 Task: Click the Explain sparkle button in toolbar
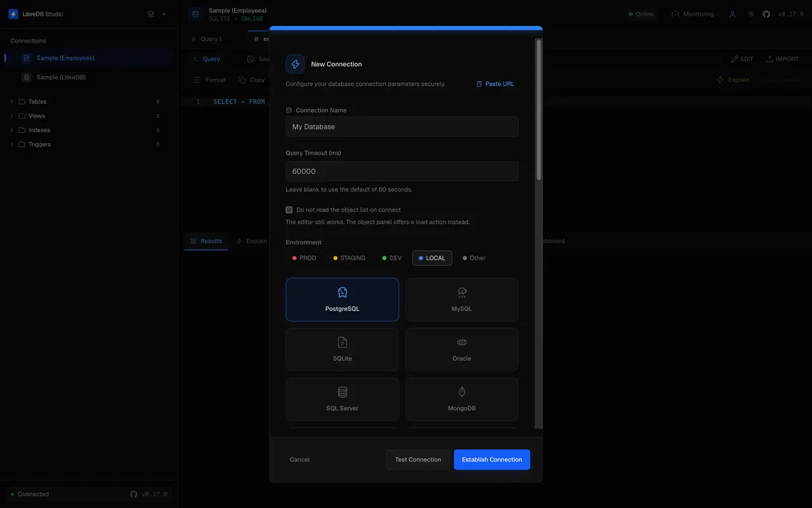pyautogui.click(x=733, y=80)
